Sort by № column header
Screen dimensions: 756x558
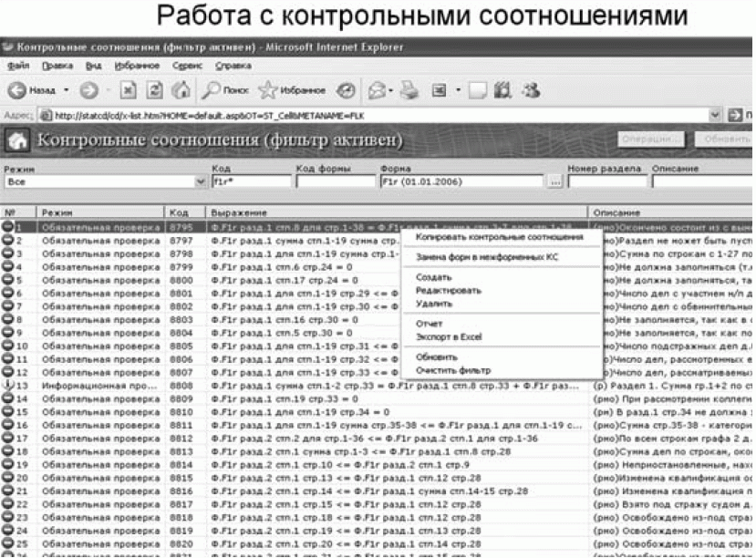18,212
